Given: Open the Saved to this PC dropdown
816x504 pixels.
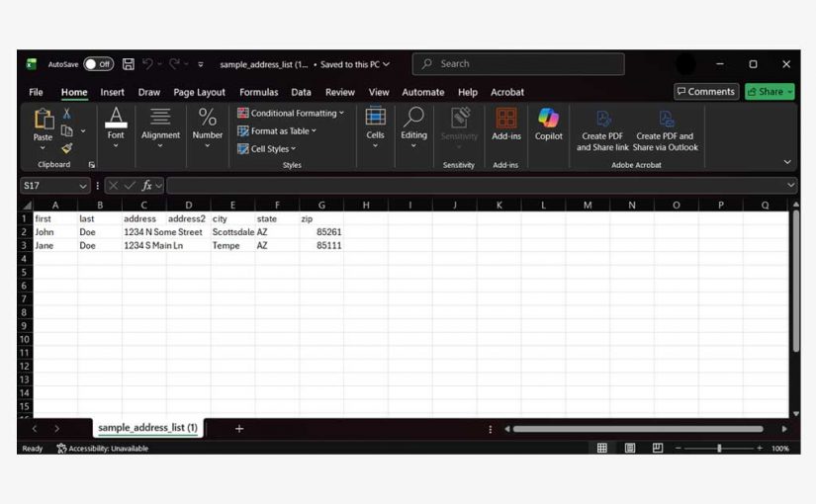Looking at the screenshot, I should 355,64.
